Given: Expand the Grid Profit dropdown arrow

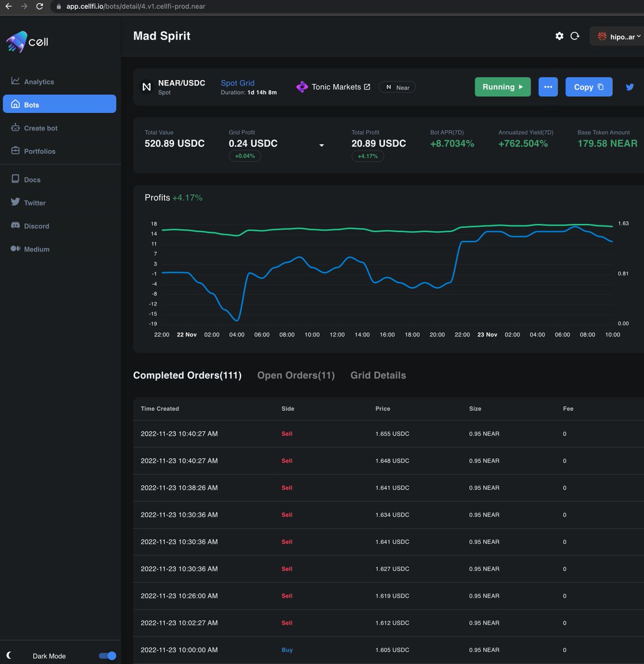Looking at the screenshot, I should click(x=321, y=146).
